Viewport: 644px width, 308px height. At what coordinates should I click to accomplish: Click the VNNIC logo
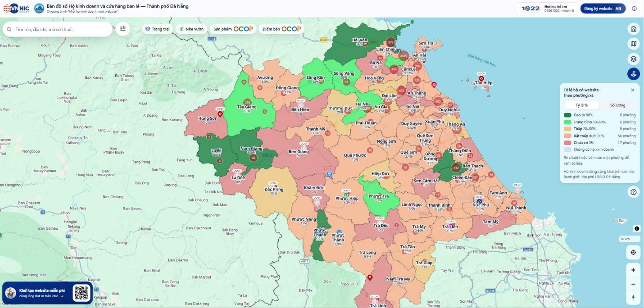(x=16, y=9)
